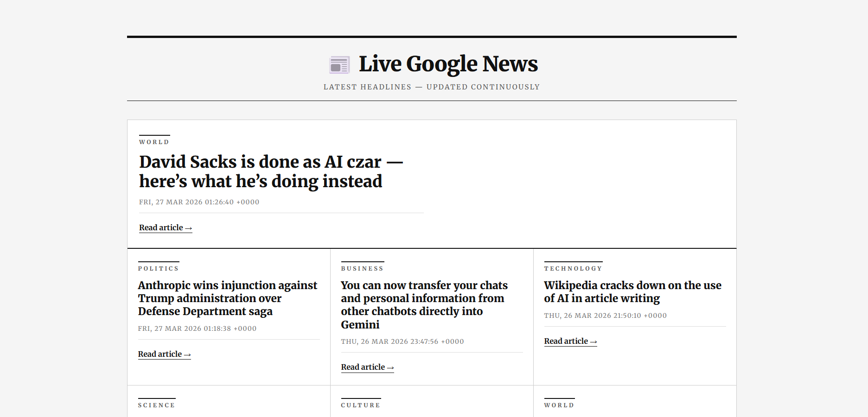868x417 pixels.
Task: Click the newspaper icon beside the title
Action: pyautogui.click(x=339, y=65)
